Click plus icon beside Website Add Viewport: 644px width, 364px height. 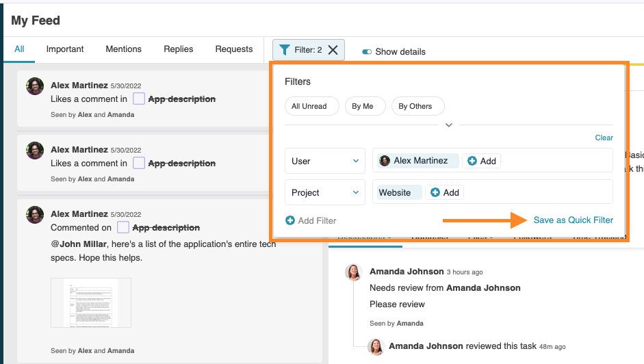click(435, 193)
